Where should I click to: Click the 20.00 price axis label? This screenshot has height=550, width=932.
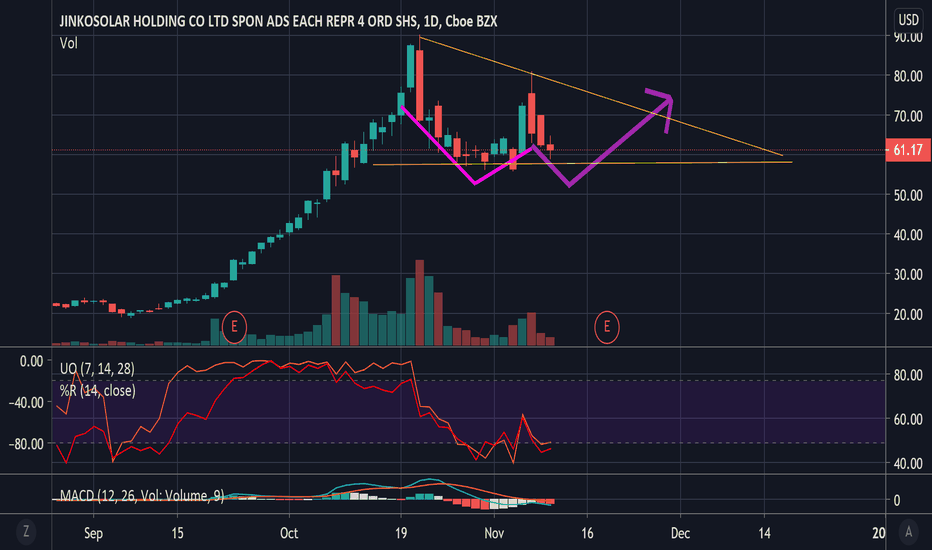(908, 315)
